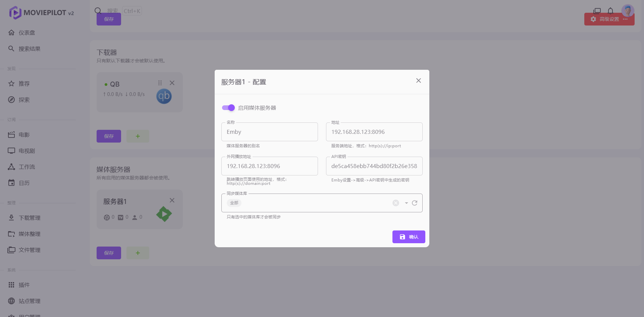The width and height of the screenshot is (644, 317).
Task: Remove the 全部 chip in 同步媒体库
Action: point(234,203)
